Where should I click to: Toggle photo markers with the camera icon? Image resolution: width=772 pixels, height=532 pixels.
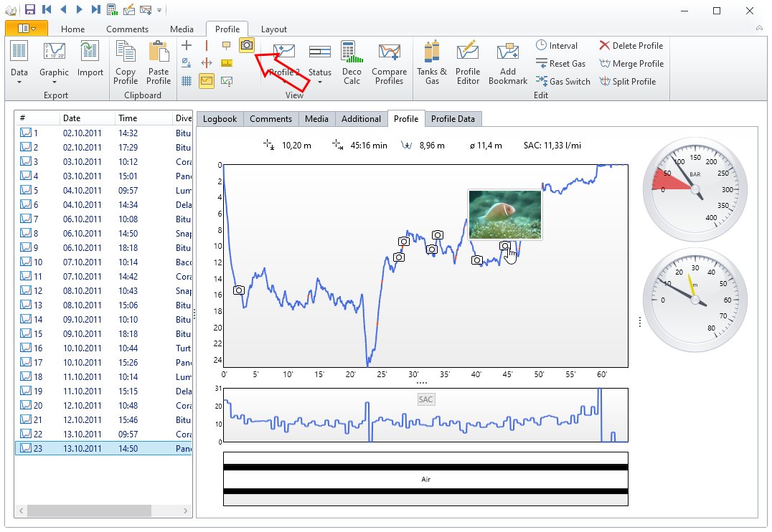coord(247,44)
